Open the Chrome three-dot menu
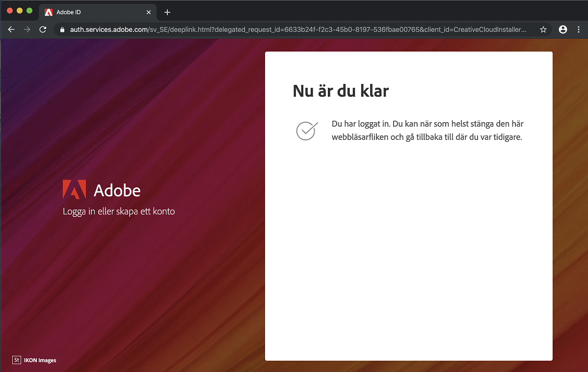588x372 pixels. tap(578, 29)
